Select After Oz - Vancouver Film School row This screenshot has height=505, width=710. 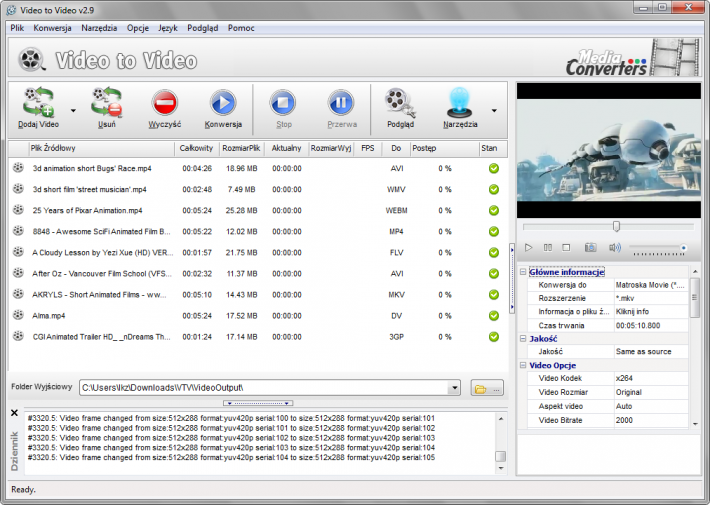257,274
